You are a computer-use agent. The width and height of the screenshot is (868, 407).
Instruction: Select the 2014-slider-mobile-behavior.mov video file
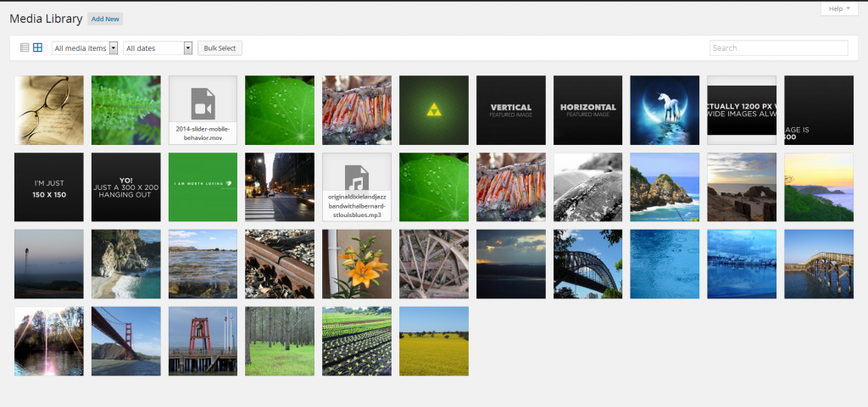coord(203,110)
